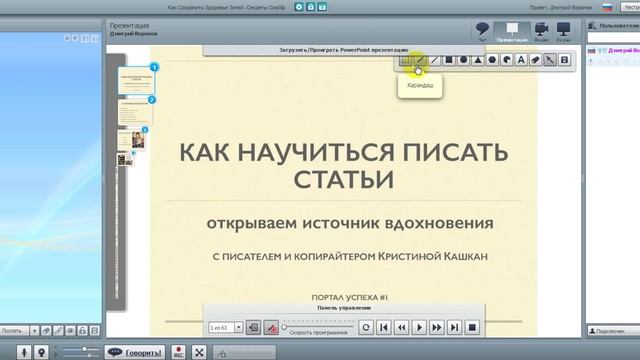Select the filled square shape tool
This screenshot has width=640, height=360.
(449, 60)
